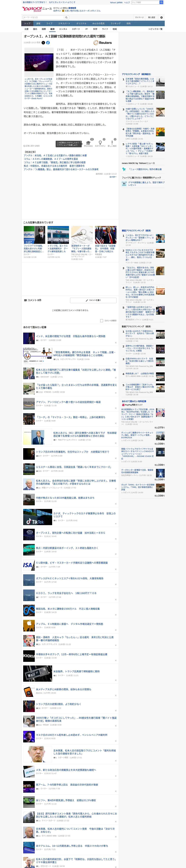Click the ログイン link
Screen dimensions: 186x868
click(x=57, y=11)
